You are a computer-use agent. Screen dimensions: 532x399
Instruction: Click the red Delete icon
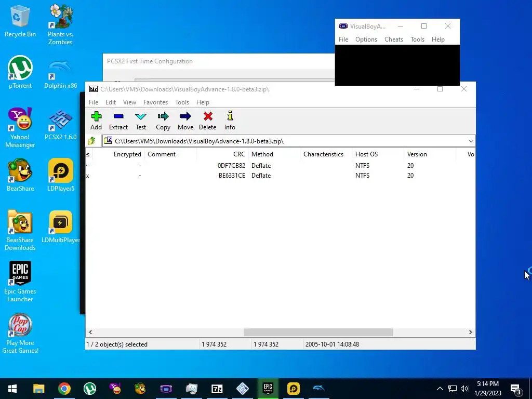pyautogui.click(x=208, y=121)
